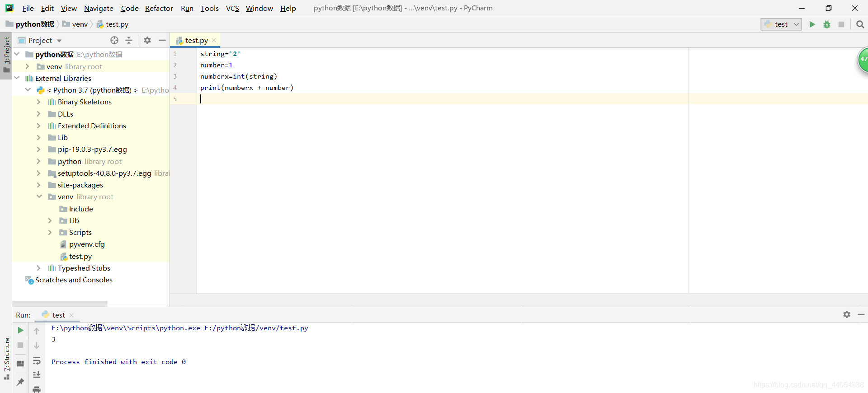868x393 pixels.
Task: Toggle the 1: Project side tab
Action: coord(6,55)
